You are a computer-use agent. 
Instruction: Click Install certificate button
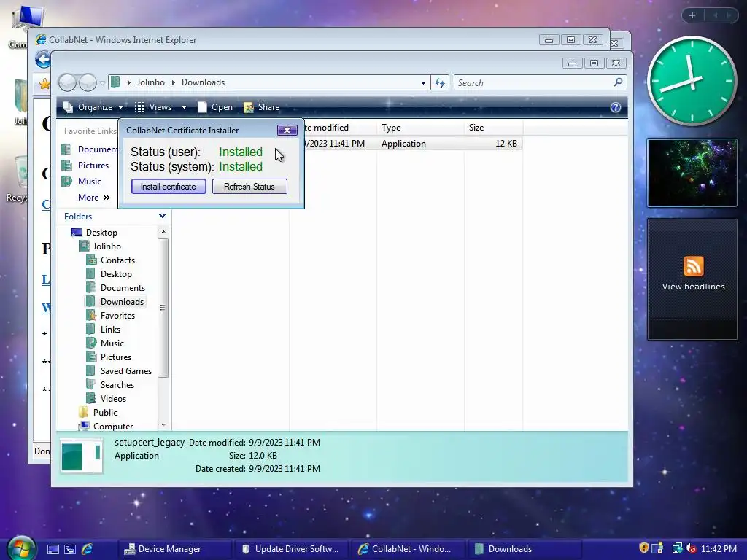coord(169,186)
